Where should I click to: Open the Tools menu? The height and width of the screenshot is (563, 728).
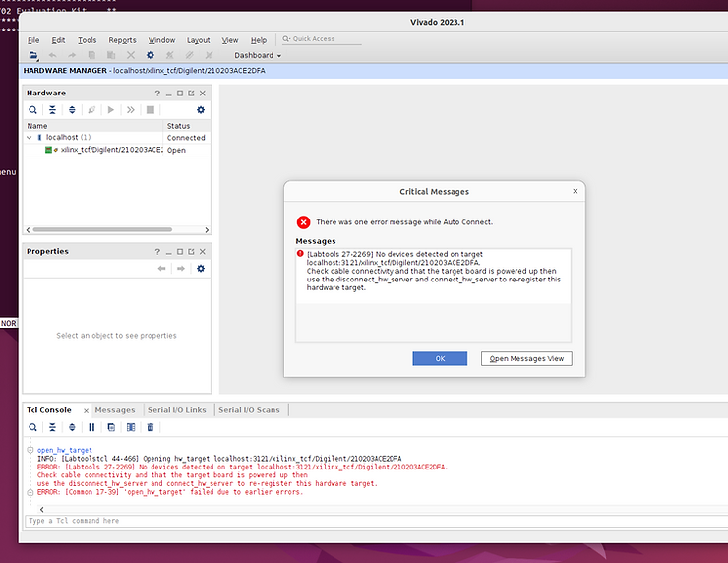[x=88, y=40]
